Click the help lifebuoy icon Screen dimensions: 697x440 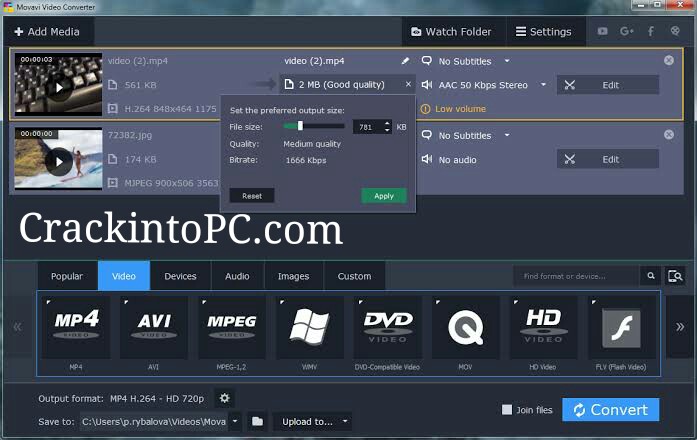675,31
